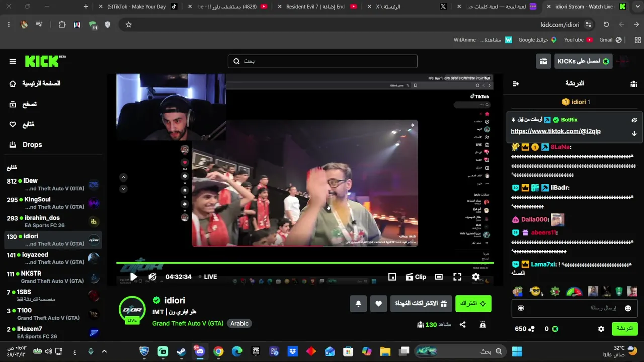Unmute the stream volume
The height and width of the screenshot is (362, 644).
tap(152, 277)
